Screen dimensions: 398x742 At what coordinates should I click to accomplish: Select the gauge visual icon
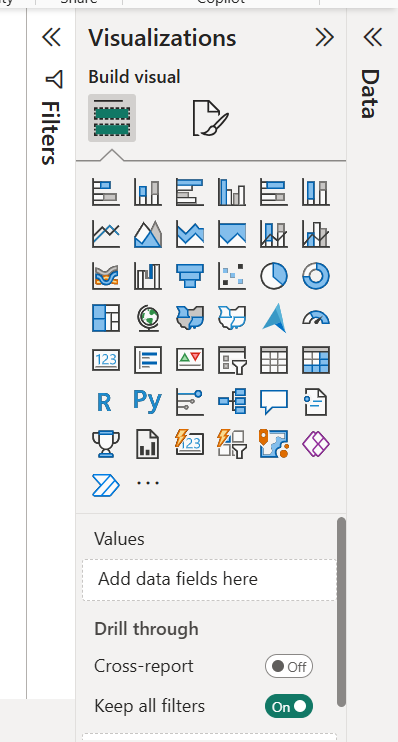pos(316,318)
